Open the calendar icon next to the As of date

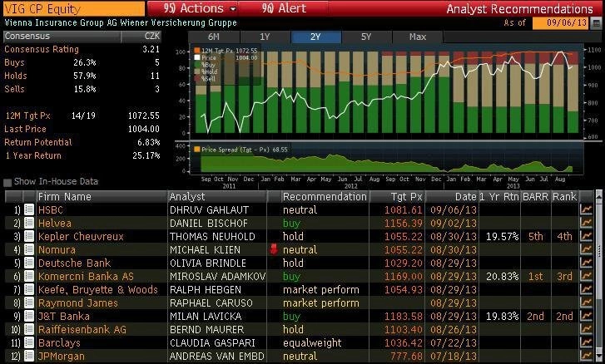(597, 22)
